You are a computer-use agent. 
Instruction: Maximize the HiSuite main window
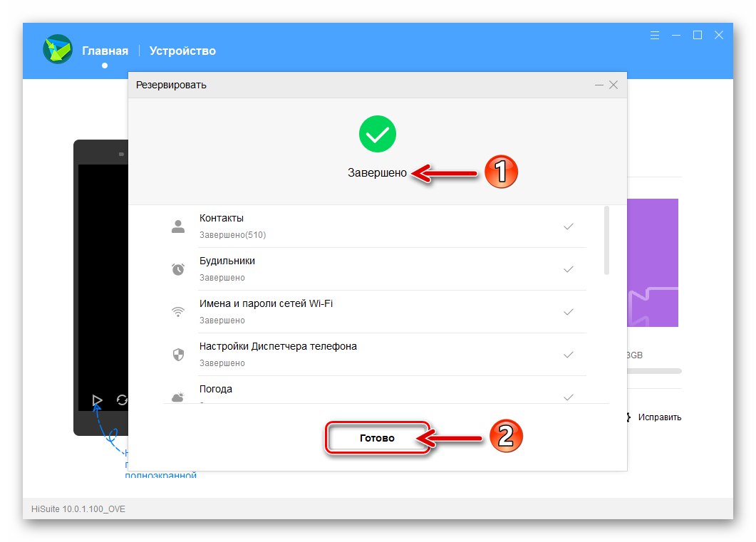pos(697,35)
